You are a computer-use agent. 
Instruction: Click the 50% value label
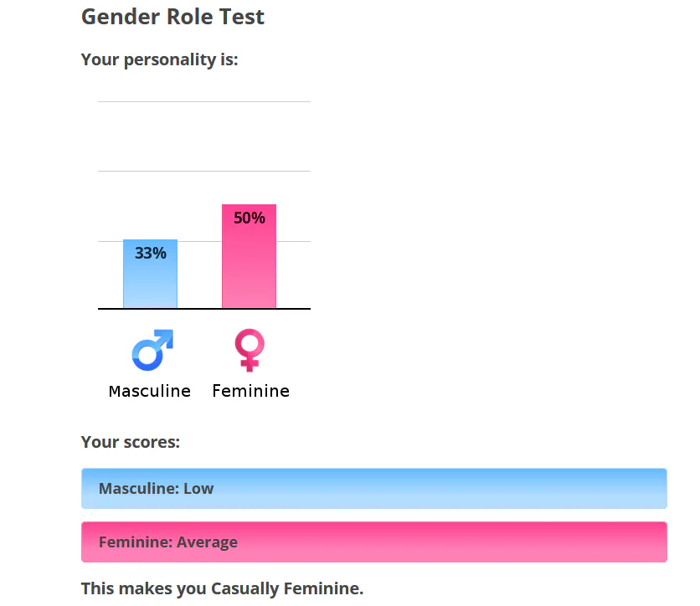click(250, 218)
